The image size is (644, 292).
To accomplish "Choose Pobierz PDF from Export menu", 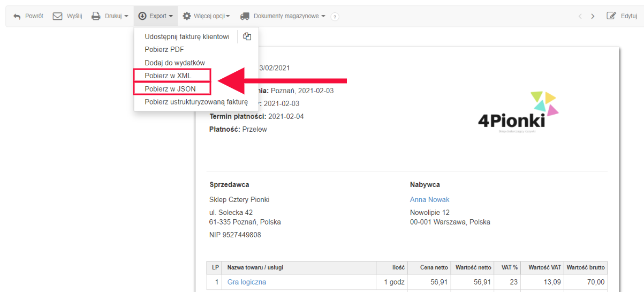I will coord(164,49).
